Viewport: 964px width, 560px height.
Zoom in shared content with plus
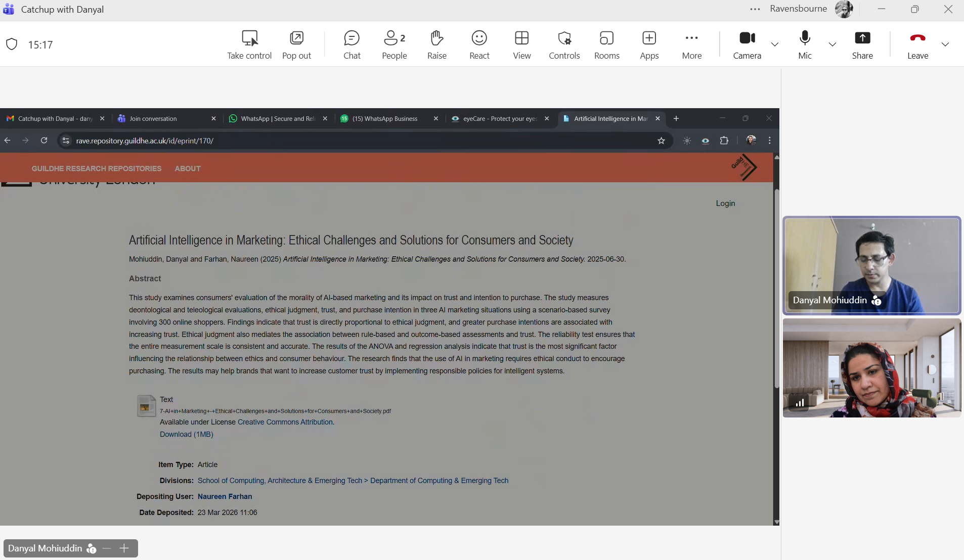(124, 548)
